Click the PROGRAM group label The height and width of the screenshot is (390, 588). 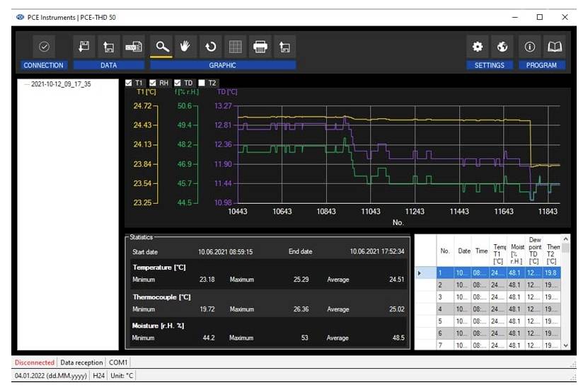tap(541, 65)
